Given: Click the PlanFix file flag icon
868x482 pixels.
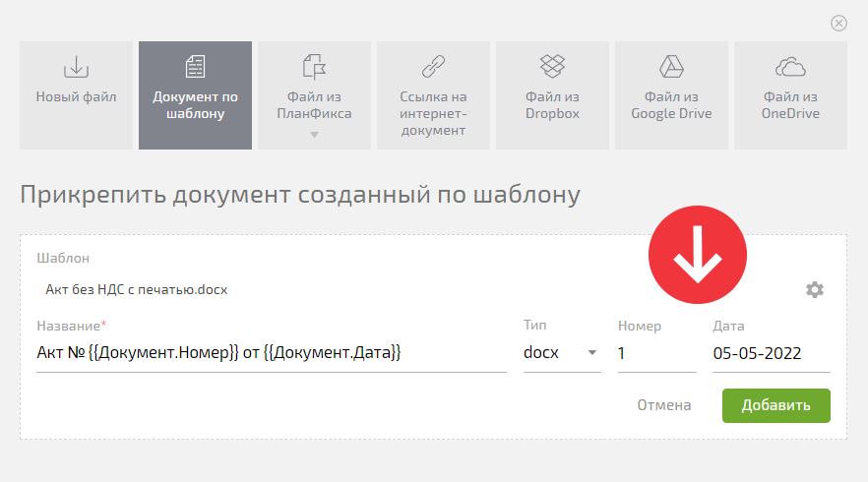Looking at the screenshot, I should [x=315, y=67].
